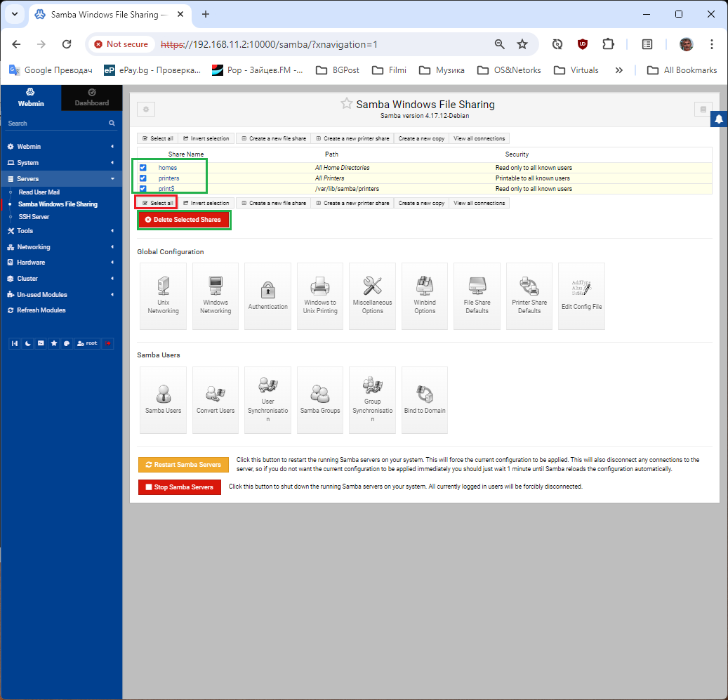The image size is (728, 700).
Task: Open favorites star in sidebar footer
Action: click(x=54, y=343)
